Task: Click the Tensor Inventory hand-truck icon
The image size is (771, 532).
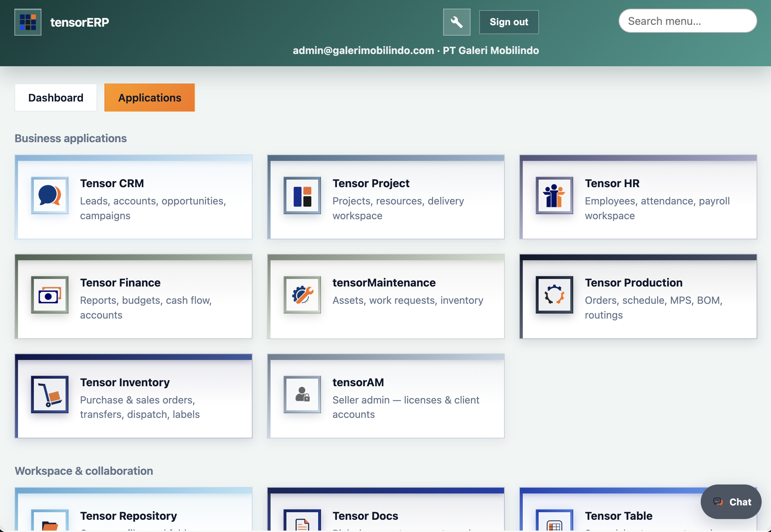Action: pos(50,395)
